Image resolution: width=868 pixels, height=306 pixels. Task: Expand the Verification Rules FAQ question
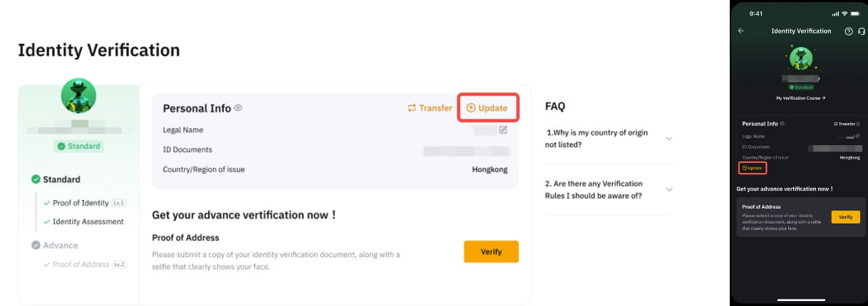coord(668,189)
